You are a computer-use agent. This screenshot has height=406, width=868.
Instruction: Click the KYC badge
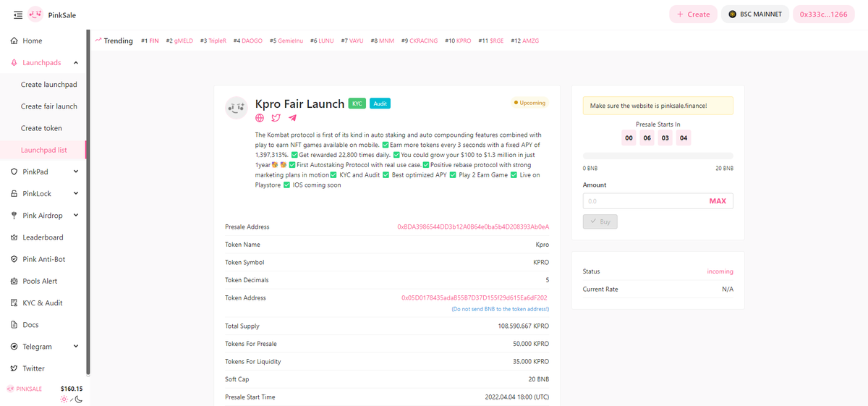pyautogui.click(x=357, y=103)
